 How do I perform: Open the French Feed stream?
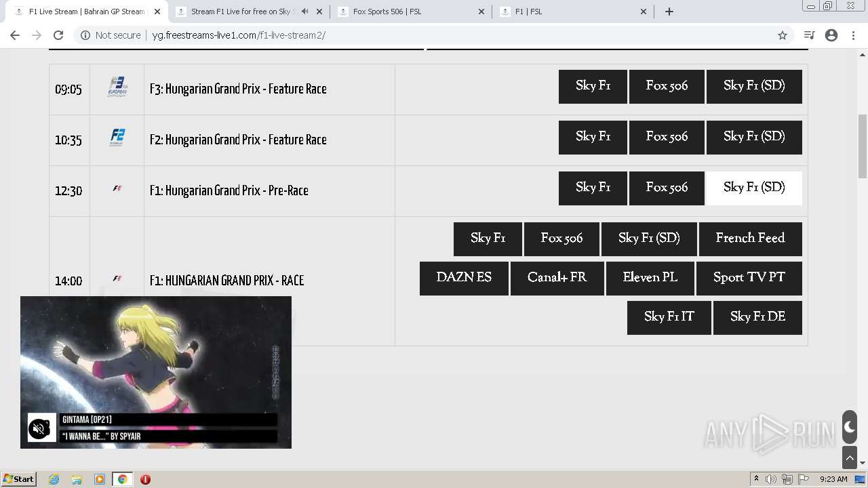pyautogui.click(x=751, y=239)
